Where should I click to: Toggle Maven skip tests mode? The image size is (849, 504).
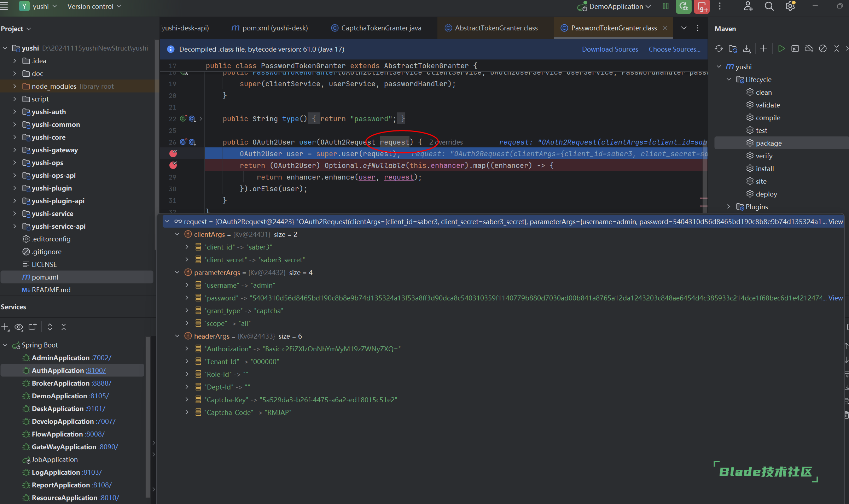[823, 48]
